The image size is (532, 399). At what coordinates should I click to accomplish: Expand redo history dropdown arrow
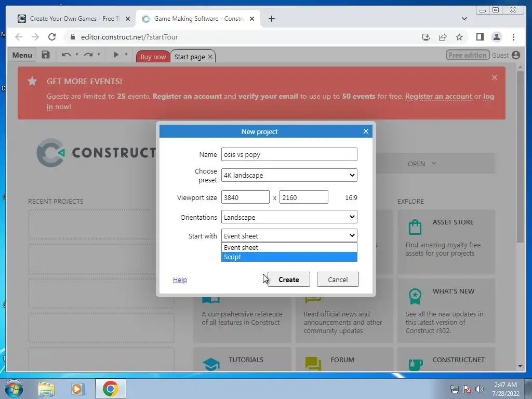[x=99, y=55]
